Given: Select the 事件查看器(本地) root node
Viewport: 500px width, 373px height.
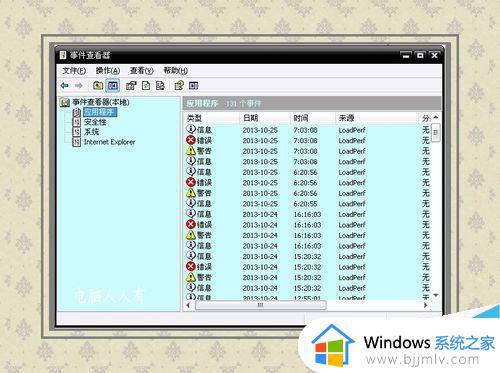Looking at the screenshot, I should [x=101, y=102].
